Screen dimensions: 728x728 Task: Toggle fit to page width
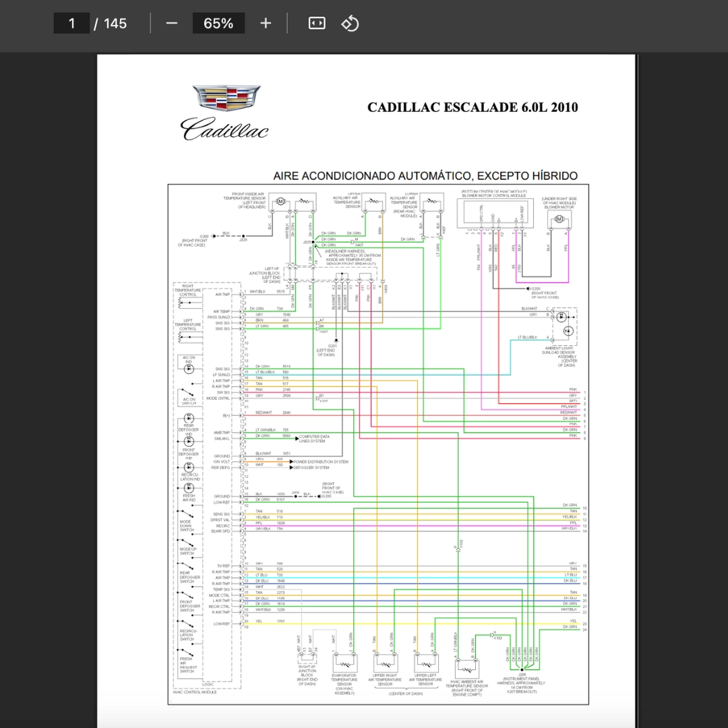(317, 23)
